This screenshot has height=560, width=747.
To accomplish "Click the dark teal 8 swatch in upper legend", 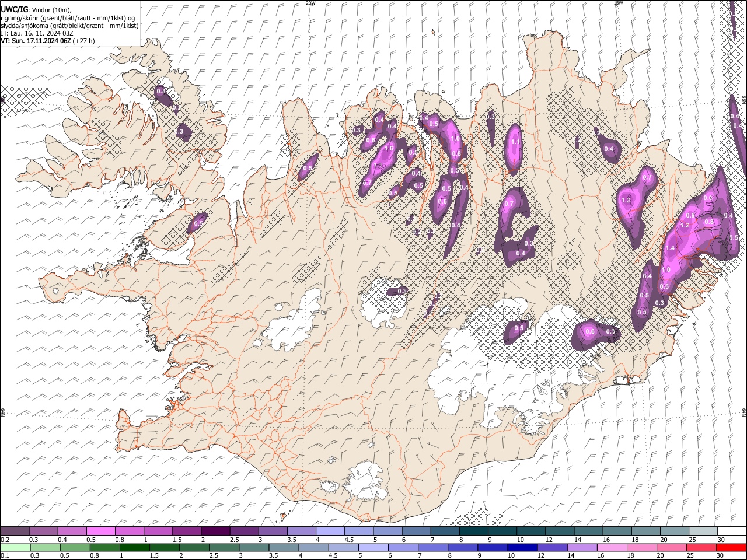I will tap(473, 531).
